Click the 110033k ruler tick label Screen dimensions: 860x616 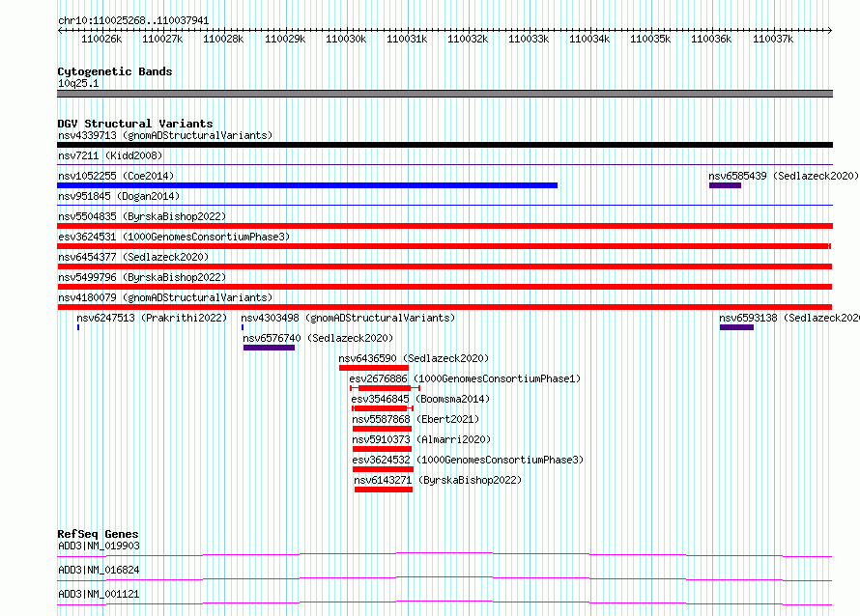[x=529, y=39]
